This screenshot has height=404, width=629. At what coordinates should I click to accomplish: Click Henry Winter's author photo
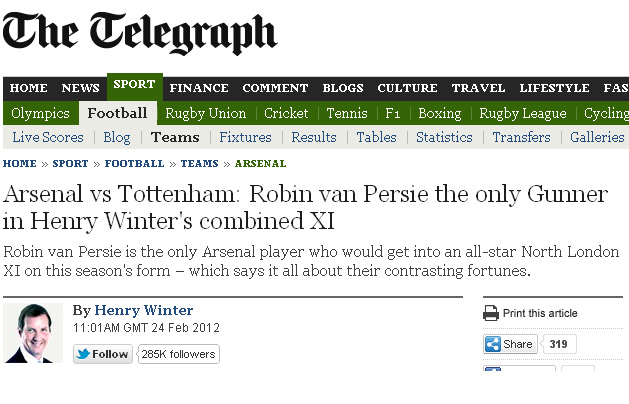33,333
